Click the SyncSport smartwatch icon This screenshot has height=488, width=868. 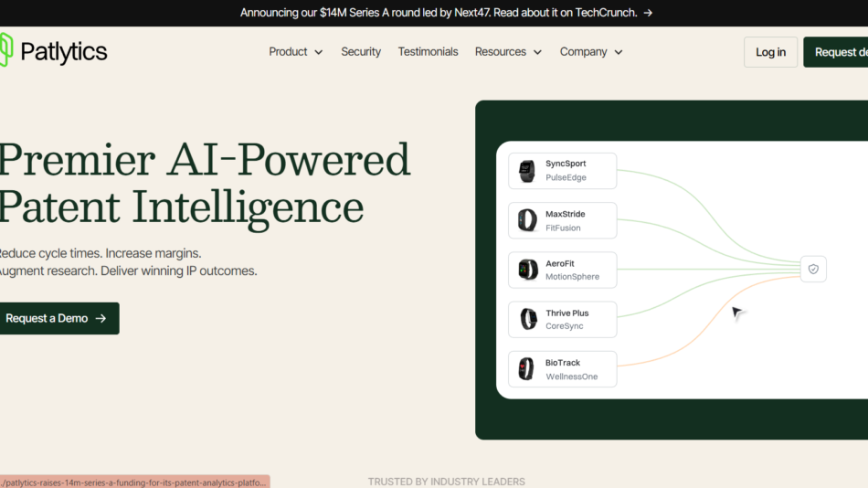click(x=527, y=171)
